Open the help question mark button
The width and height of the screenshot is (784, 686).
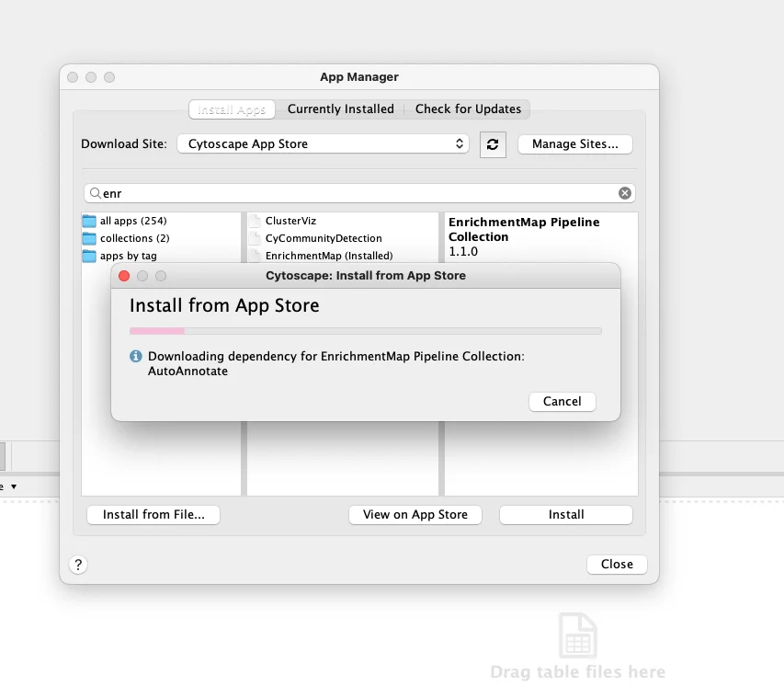[x=78, y=565]
